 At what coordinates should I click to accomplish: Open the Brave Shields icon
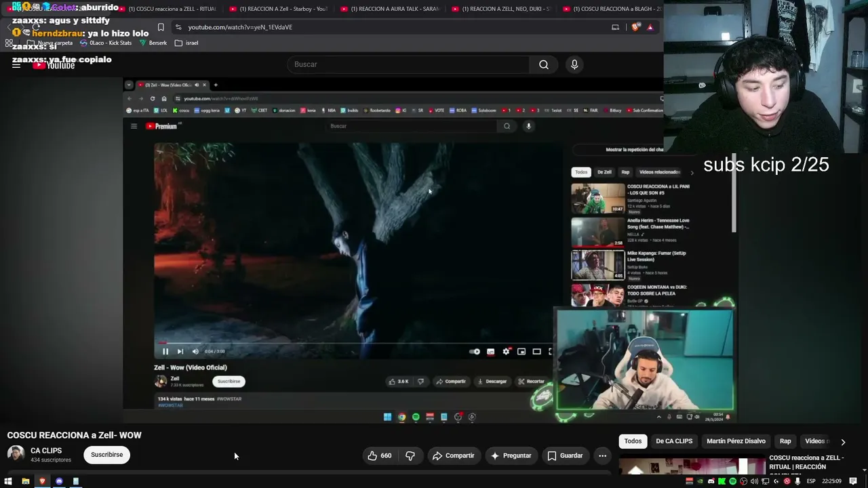click(635, 27)
